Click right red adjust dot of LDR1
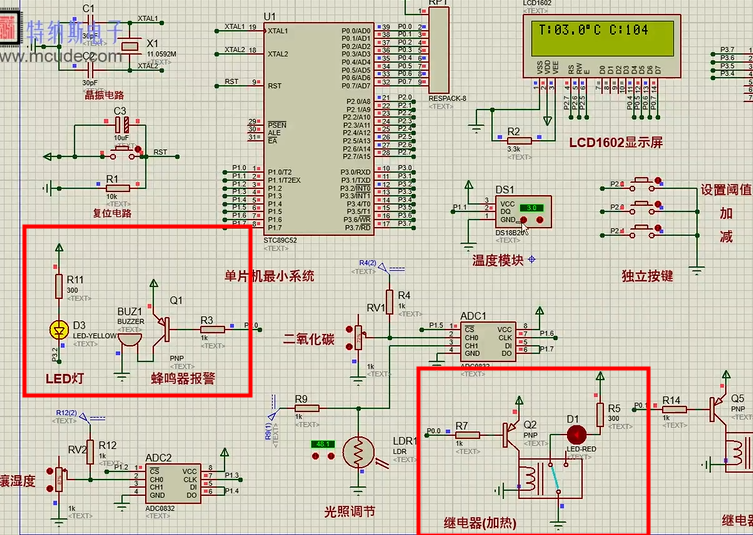Image resolution: width=753 pixels, height=535 pixels. [x=331, y=455]
